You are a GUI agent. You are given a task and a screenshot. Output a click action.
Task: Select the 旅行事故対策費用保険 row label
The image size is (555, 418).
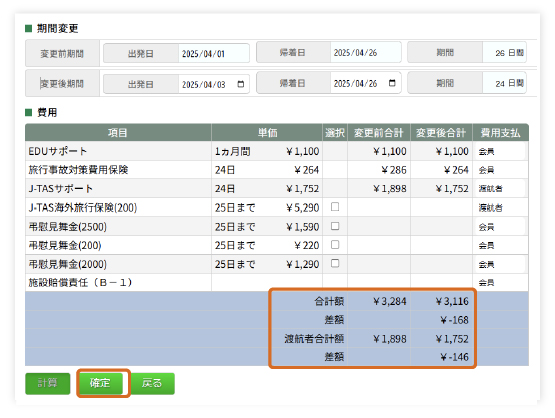(x=78, y=170)
